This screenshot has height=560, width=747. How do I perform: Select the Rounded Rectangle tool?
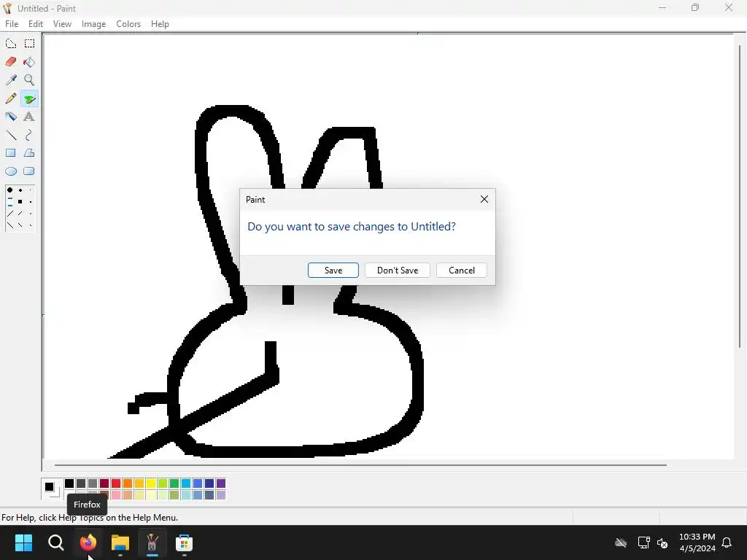tap(29, 171)
